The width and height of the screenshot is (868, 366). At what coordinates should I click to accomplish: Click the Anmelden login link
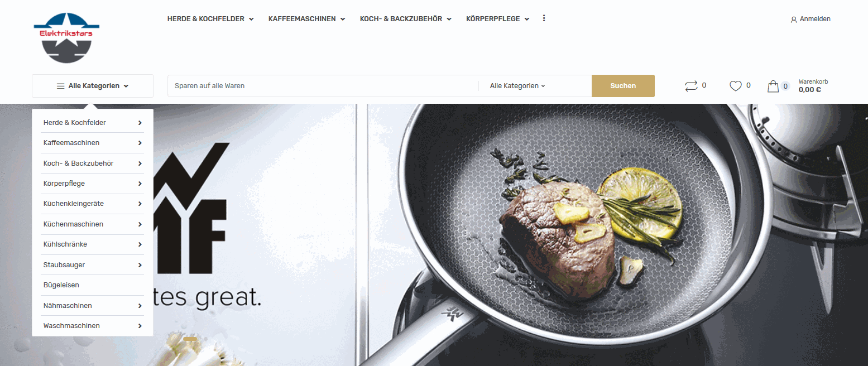pyautogui.click(x=815, y=19)
